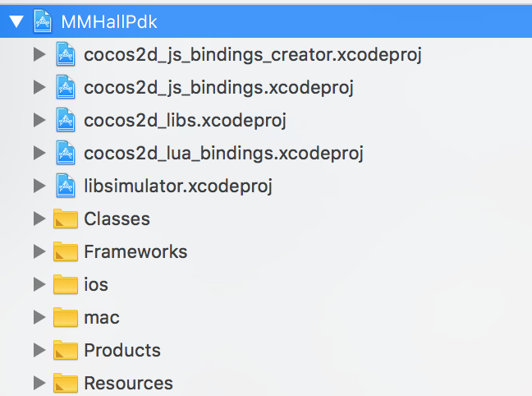
Task: Select the Resources folder name
Action: 128,383
